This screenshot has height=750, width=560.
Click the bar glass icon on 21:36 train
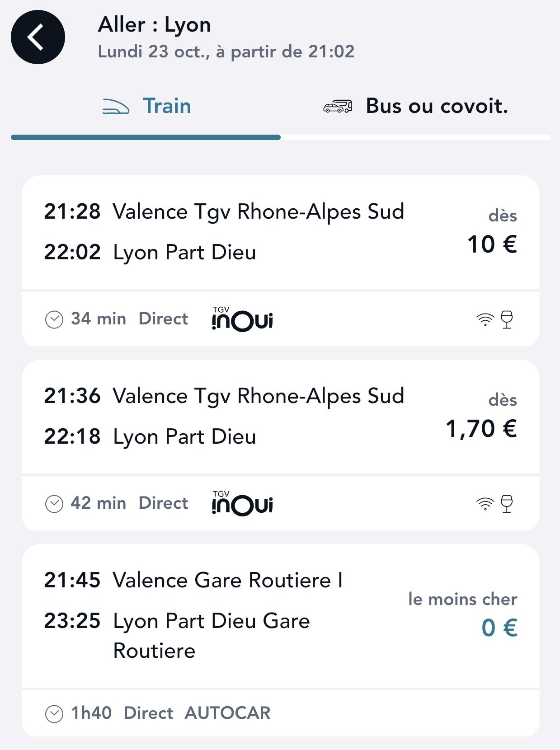(x=507, y=504)
